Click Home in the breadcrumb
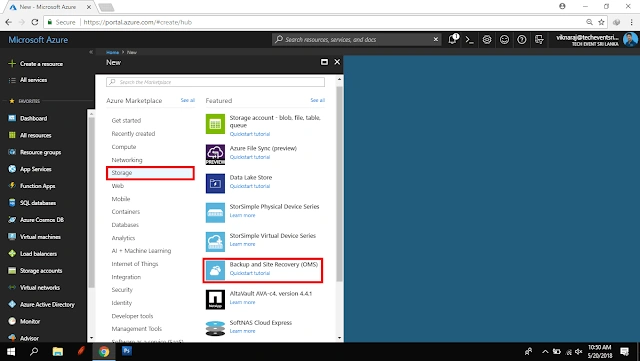Image resolution: width=640 pixels, height=361 pixels. [112, 52]
